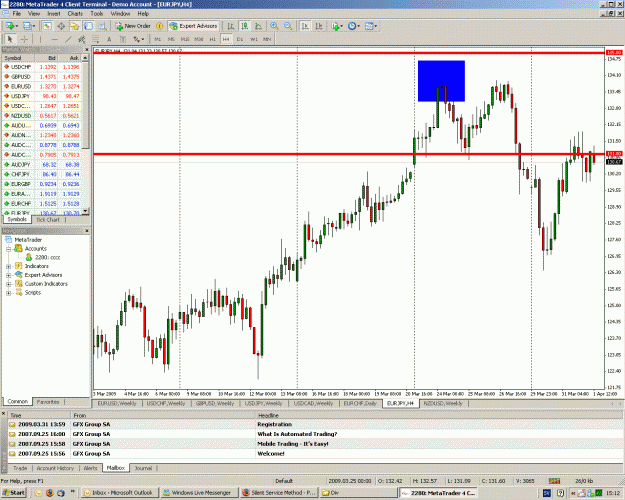The image size is (625, 500).
Task: Open the Data Window icon
Action: 61,26
